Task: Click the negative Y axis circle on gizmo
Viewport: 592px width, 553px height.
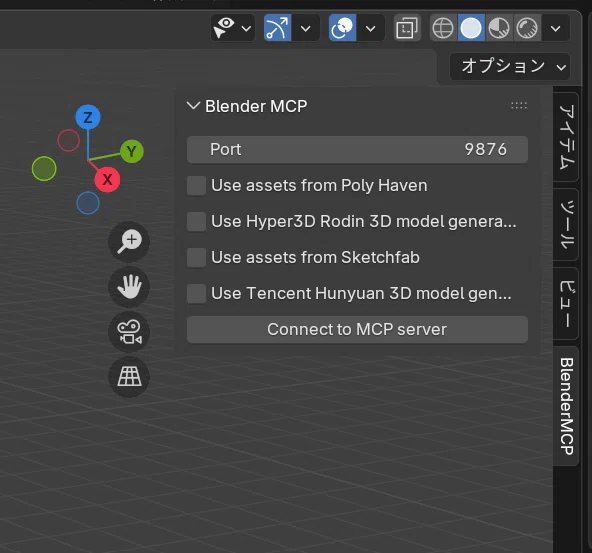Action: (x=44, y=168)
